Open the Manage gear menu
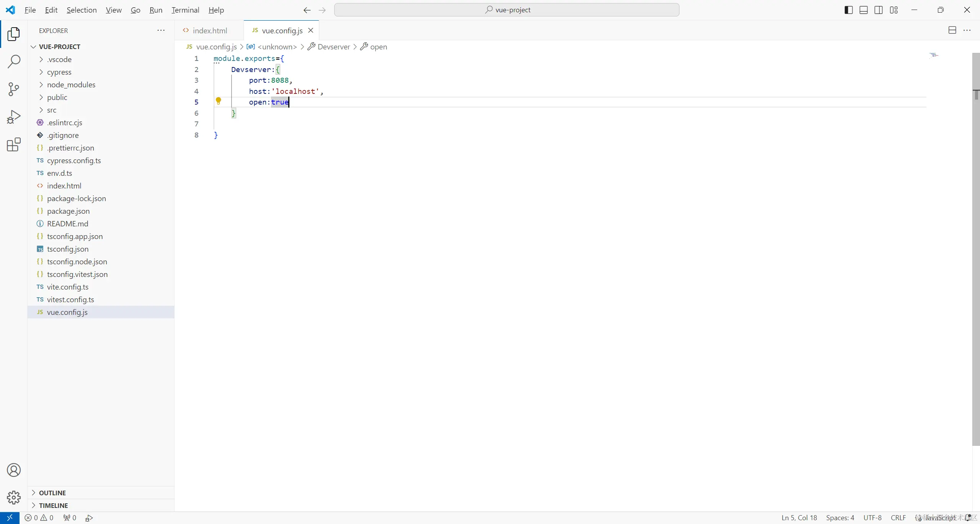980x524 pixels. click(14, 498)
